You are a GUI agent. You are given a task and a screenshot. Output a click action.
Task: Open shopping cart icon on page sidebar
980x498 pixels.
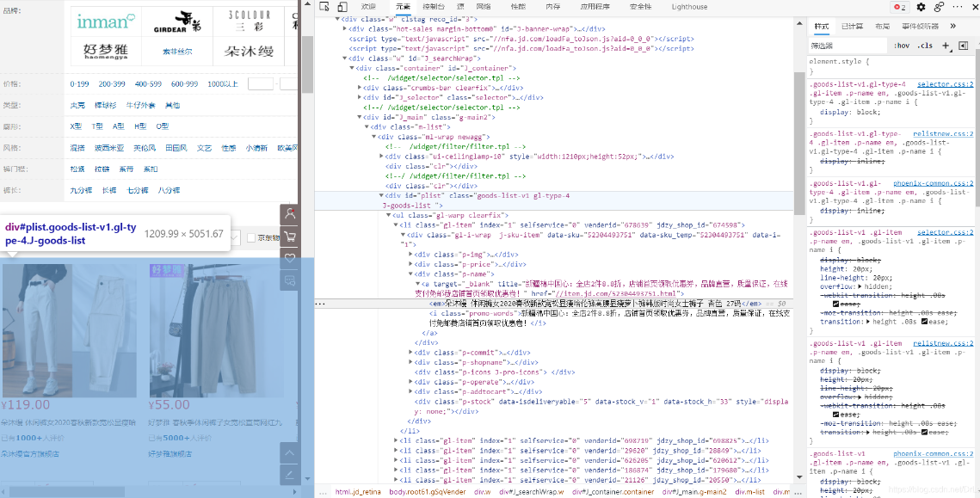click(x=289, y=237)
